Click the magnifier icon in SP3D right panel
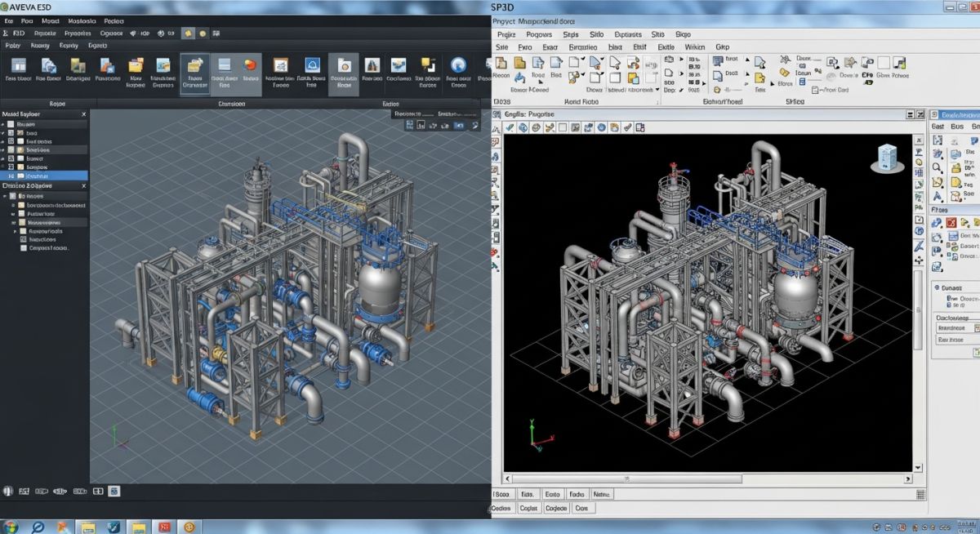 (937, 167)
